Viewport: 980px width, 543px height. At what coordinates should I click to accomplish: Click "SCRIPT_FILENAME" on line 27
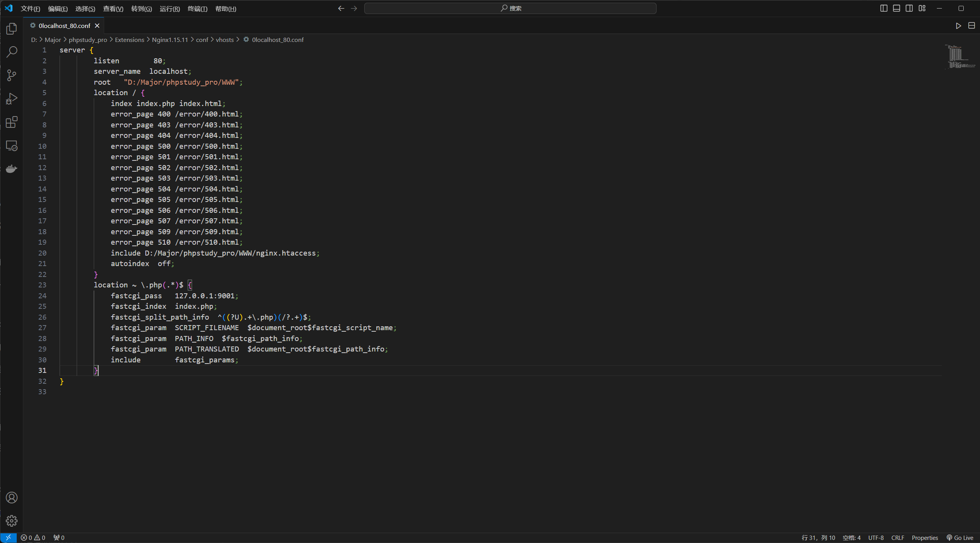tap(207, 328)
